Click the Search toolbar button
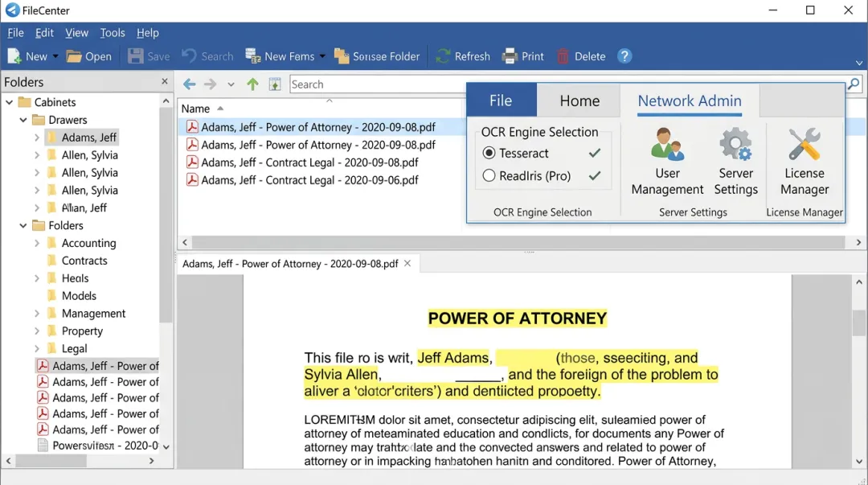 coord(207,56)
